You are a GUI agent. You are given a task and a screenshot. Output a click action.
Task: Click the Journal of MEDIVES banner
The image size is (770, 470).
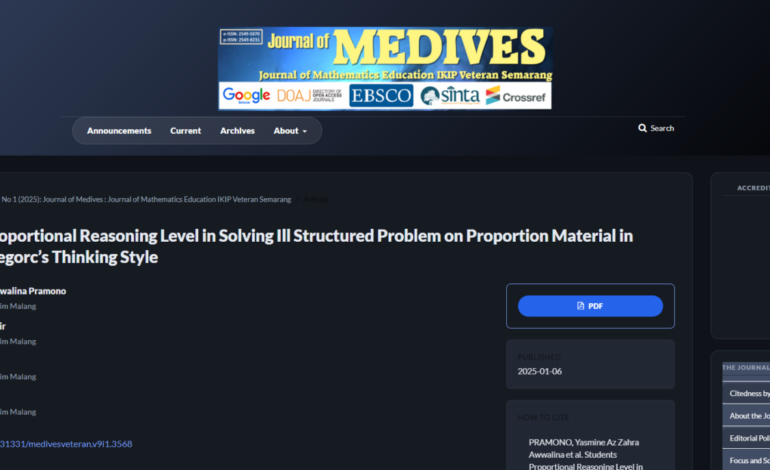pyautogui.click(x=385, y=68)
